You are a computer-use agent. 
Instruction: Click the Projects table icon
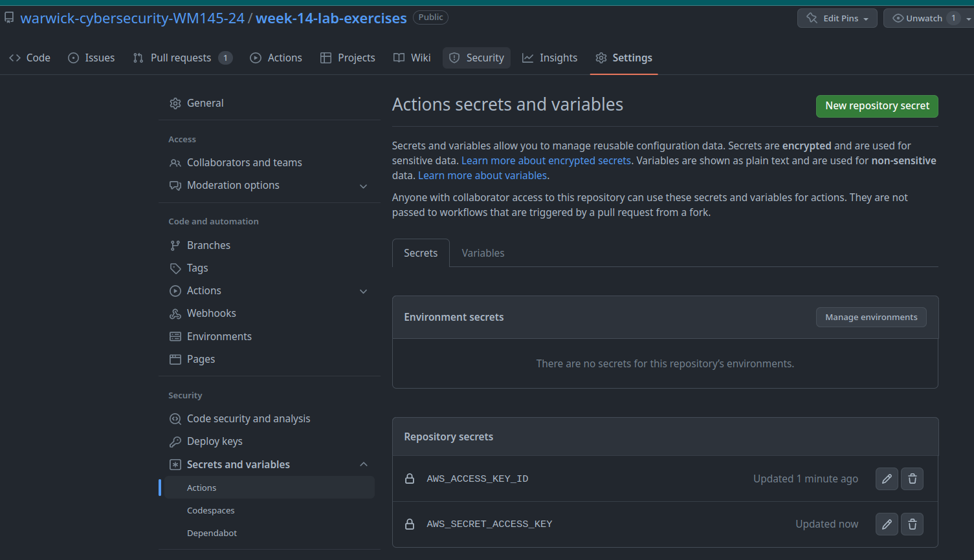click(326, 58)
